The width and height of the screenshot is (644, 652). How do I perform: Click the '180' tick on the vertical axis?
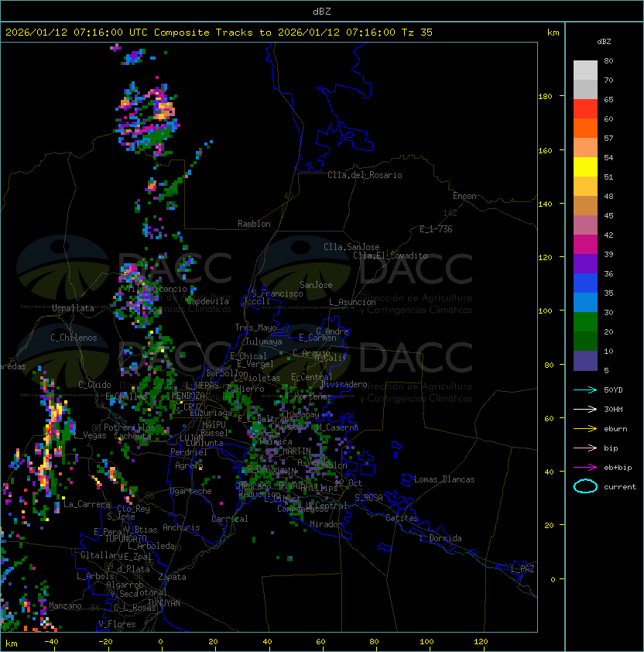click(x=545, y=97)
